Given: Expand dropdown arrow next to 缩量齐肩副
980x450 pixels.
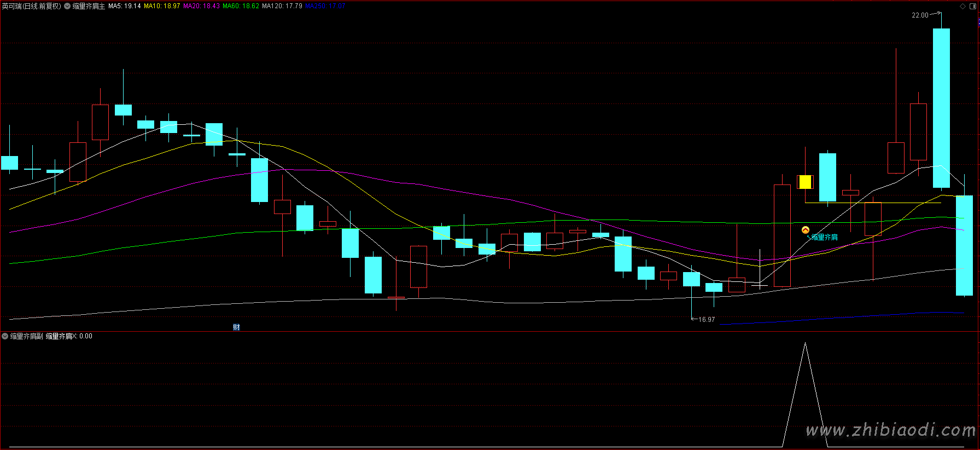Looking at the screenshot, I should point(5,336).
